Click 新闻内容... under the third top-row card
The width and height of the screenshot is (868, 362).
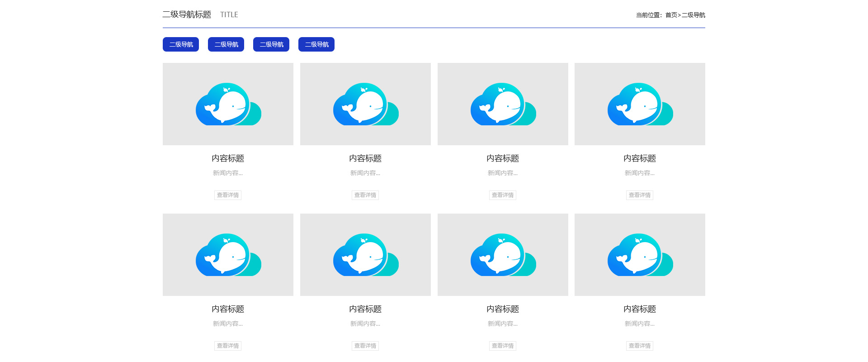[x=503, y=173]
